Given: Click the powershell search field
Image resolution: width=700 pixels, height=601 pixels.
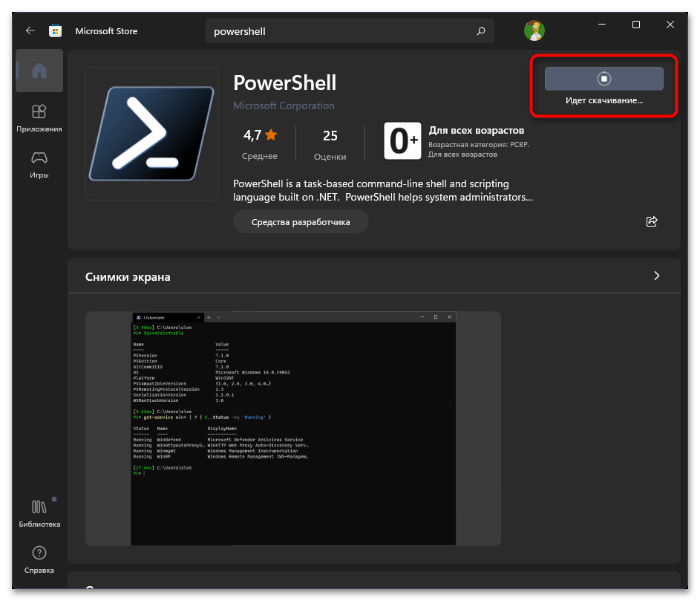Looking at the screenshot, I should coord(341,31).
